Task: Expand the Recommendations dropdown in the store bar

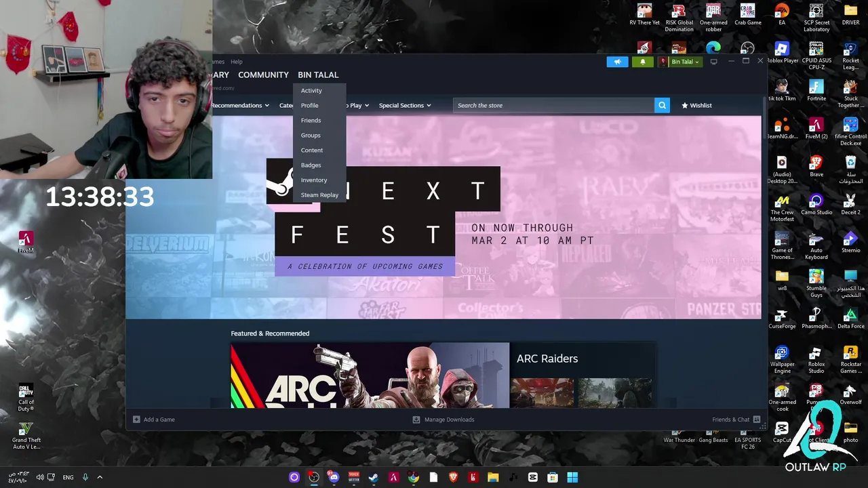Action: coord(240,105)
